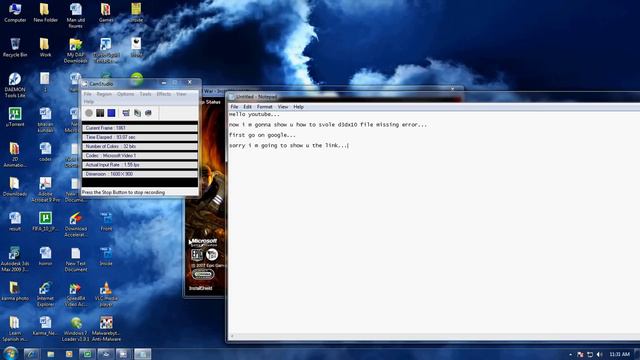The width and height of the screenshot is (640, 360).
Task: Open the Tools menu in CamStudio
Action: tap(145, 94)
